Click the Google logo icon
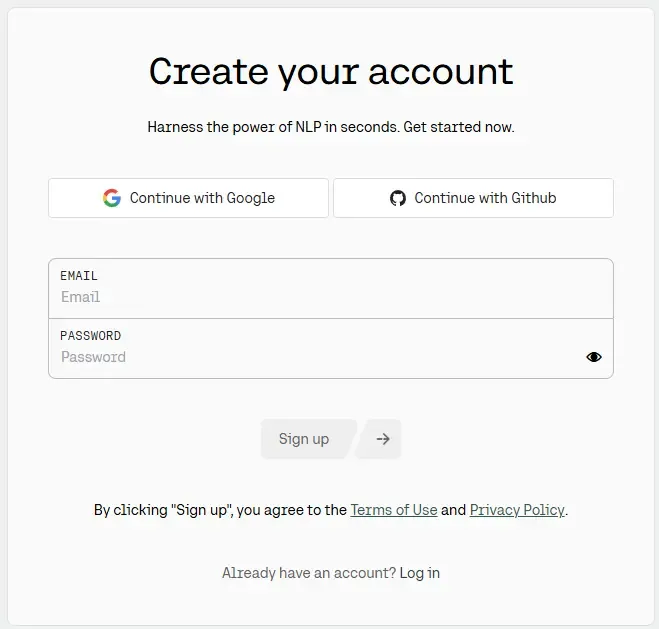The height and width of the screenshot is (629, 659). pos(112,198)
